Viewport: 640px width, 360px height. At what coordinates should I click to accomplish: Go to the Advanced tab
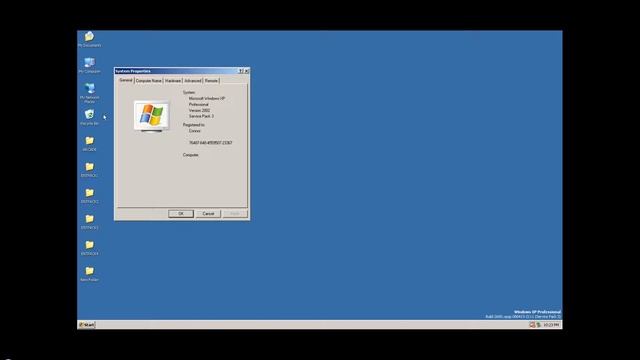(193, 81)
